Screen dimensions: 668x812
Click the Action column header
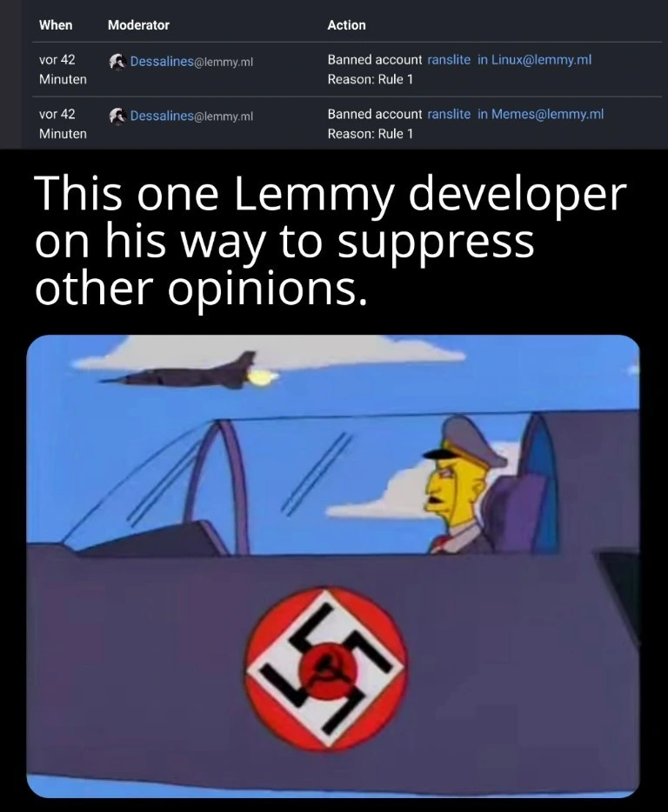(x=347, y=25)
